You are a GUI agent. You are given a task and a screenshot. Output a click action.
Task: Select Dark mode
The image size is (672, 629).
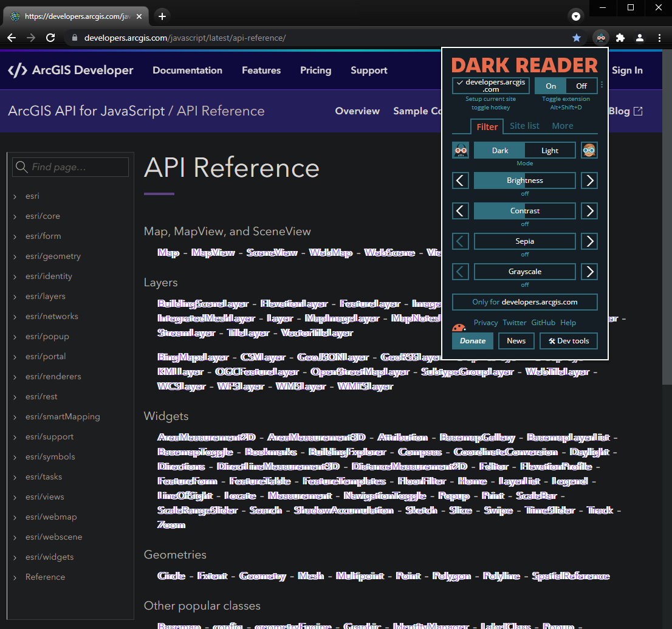coord(499,151)
